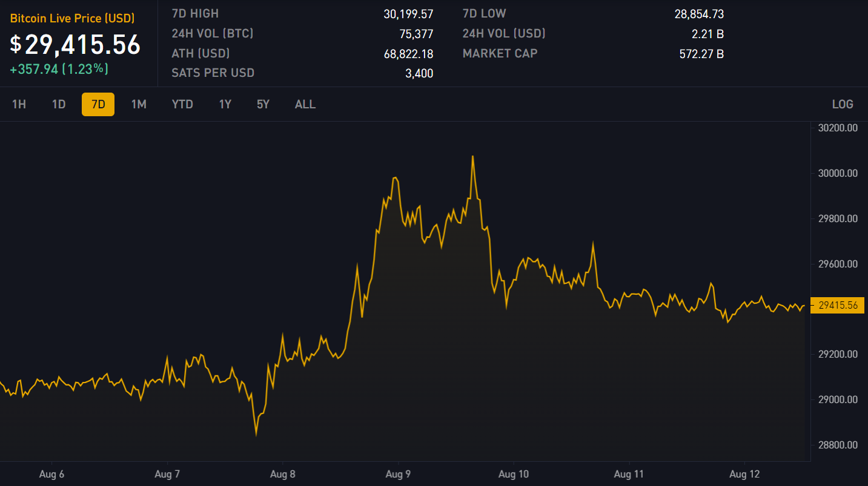868x486 pixels.
Task: Select the 1H time range tab
Action: pyautogui.click(x=19, y=104)
